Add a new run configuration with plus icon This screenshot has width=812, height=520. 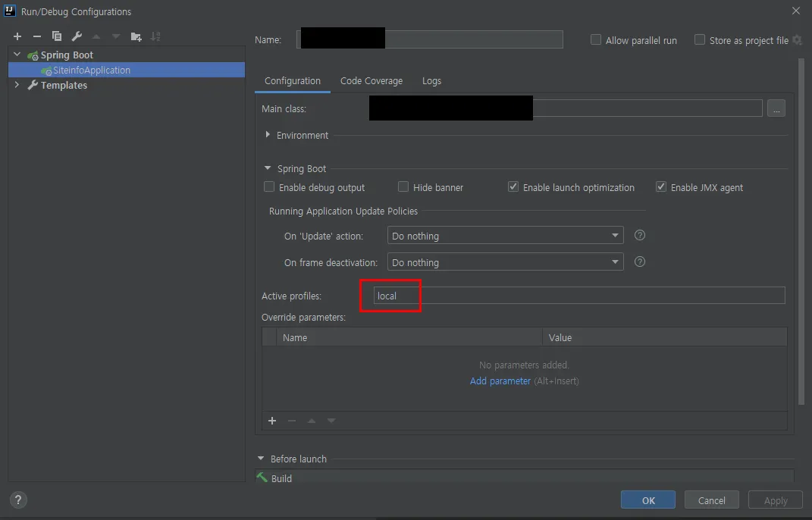(17, 36)
